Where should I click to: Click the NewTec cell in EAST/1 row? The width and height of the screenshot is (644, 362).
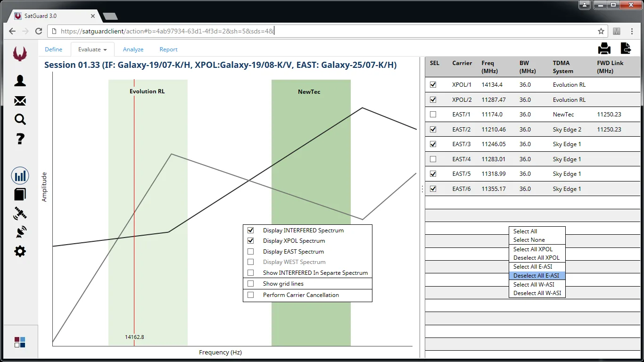(x=563, y=115)
